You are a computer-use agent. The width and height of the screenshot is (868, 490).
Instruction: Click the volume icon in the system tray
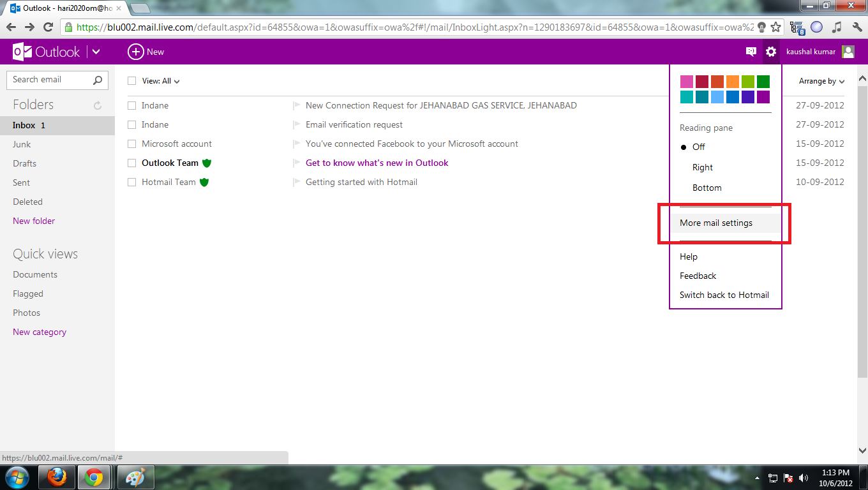(804, 478)
